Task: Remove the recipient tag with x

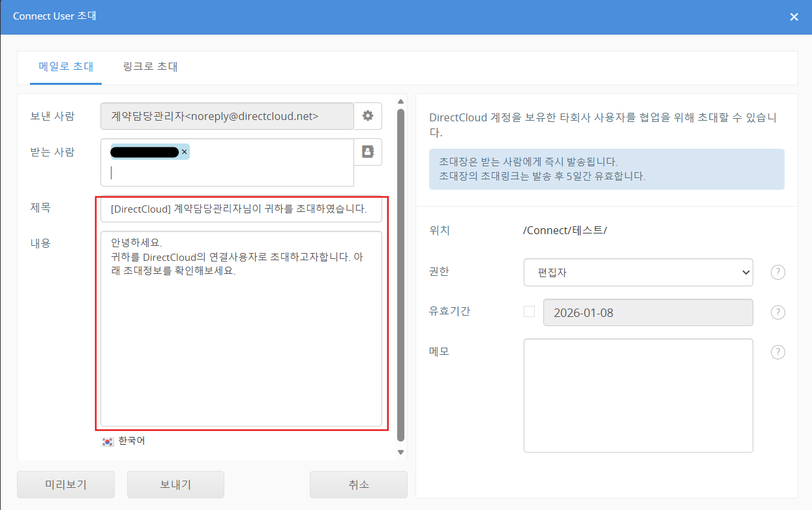Action: [184, 152]
